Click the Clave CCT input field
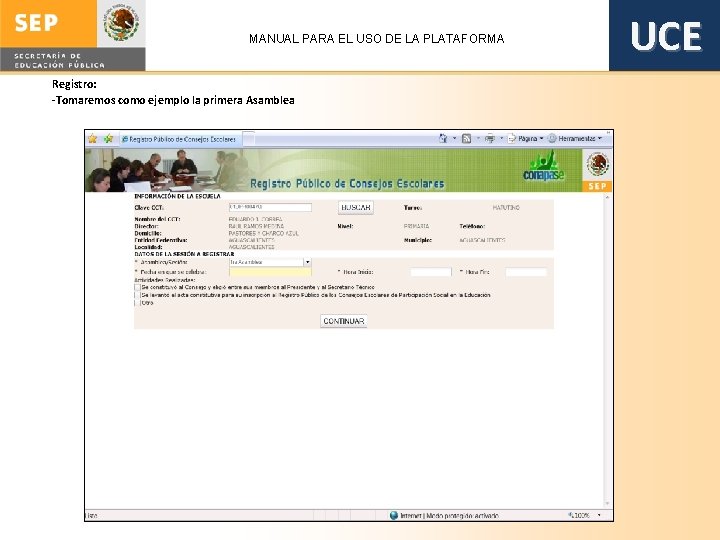720x540 pixels. pyautogui.click(x=270, y=207)
